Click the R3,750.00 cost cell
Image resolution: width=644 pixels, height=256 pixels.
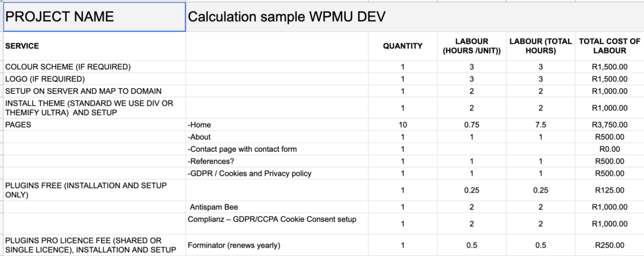coord(610,125)
